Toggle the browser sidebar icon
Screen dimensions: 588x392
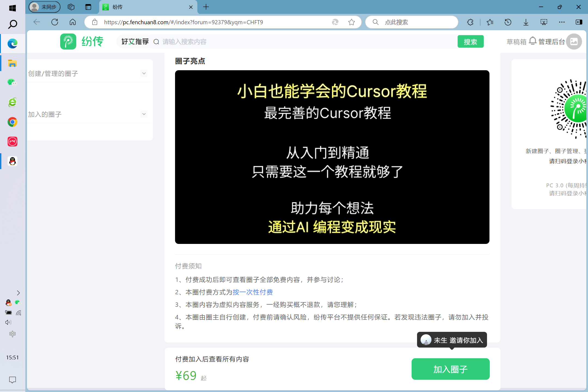click(x=579, y=22)
